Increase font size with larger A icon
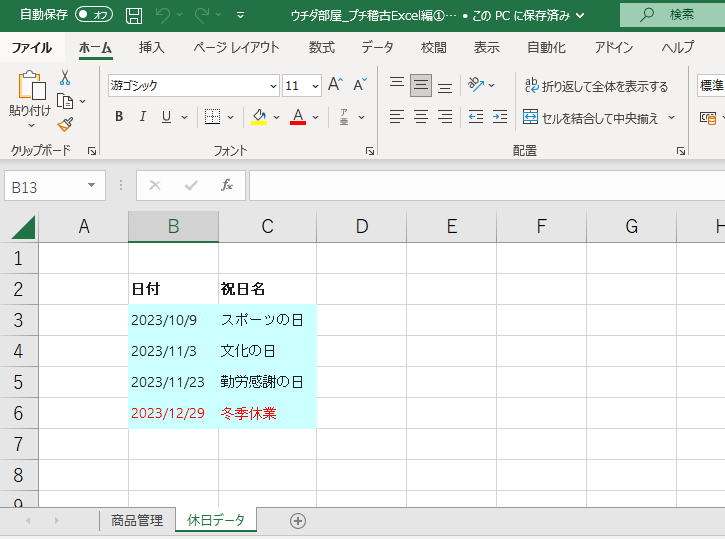This screenshot has height=539, width=725. (x=336, y=85)
